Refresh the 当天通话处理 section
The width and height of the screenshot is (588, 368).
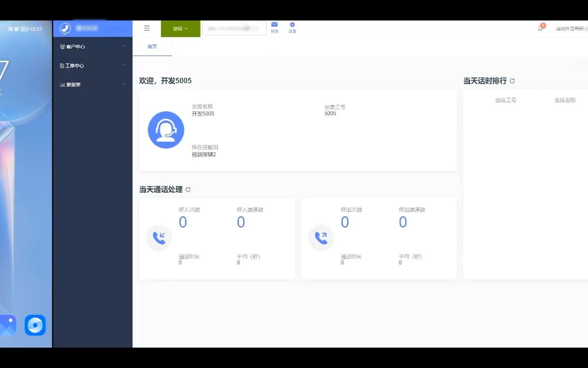pos(188,189)
